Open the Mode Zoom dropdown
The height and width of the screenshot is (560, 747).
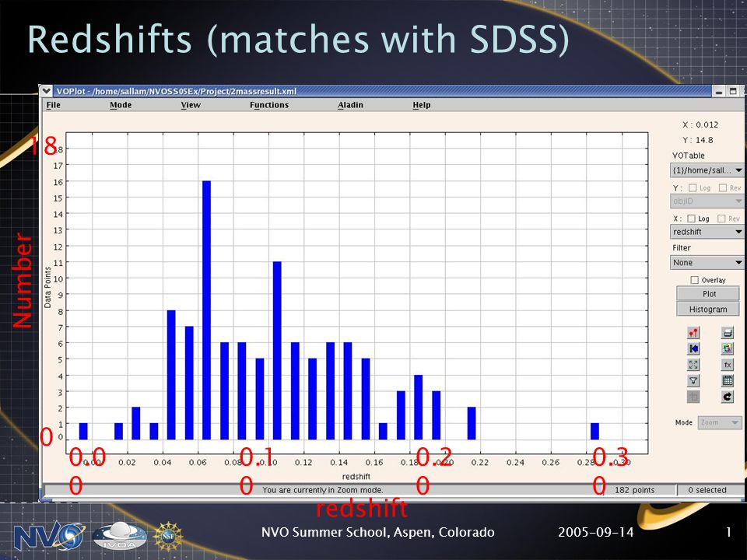[719, 422]
